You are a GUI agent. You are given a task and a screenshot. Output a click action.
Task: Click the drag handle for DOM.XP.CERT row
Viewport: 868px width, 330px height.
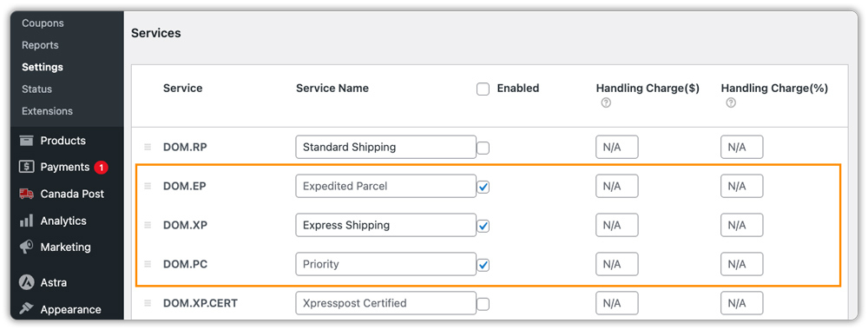pos(148,303)
